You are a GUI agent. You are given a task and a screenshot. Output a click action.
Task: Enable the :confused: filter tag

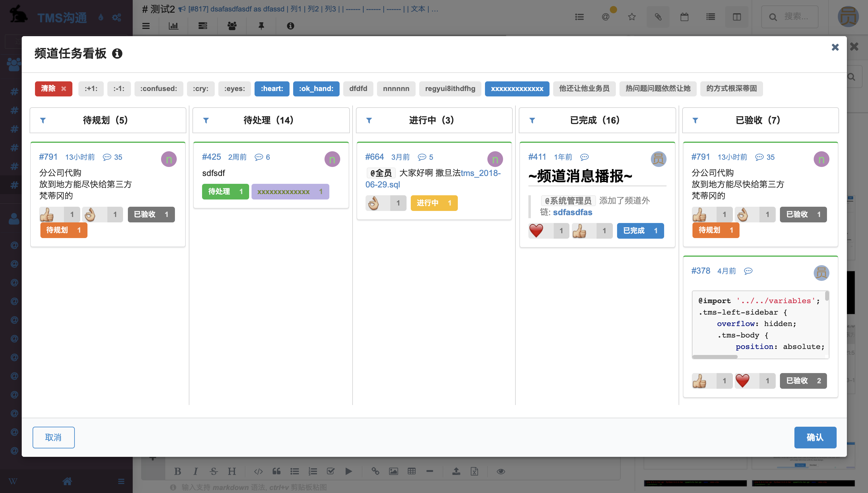click(158, 89)
